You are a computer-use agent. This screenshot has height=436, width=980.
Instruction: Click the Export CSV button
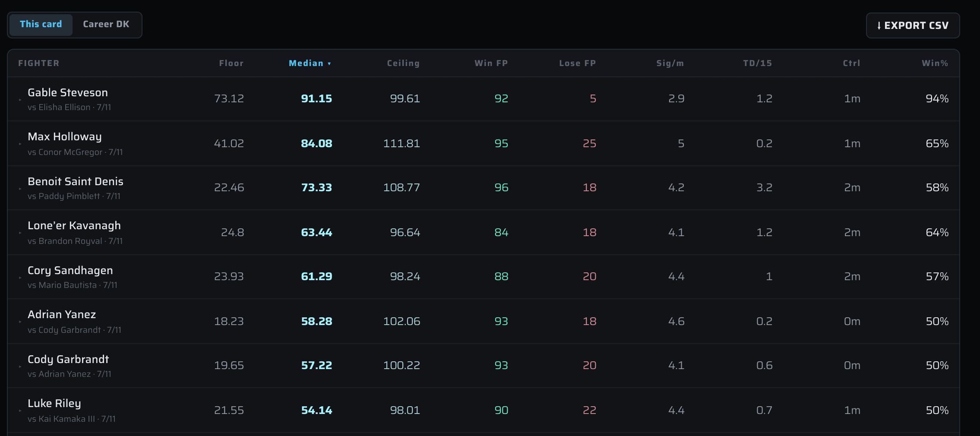(913, 25)
